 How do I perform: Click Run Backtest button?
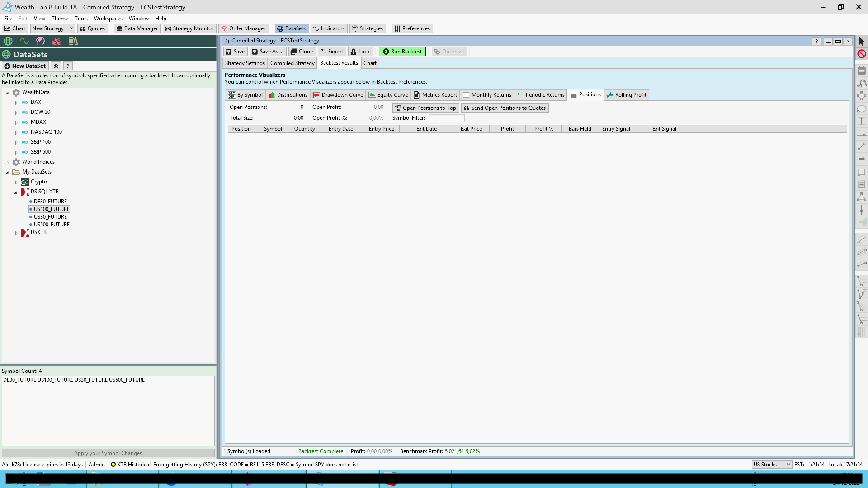(402, 52)
